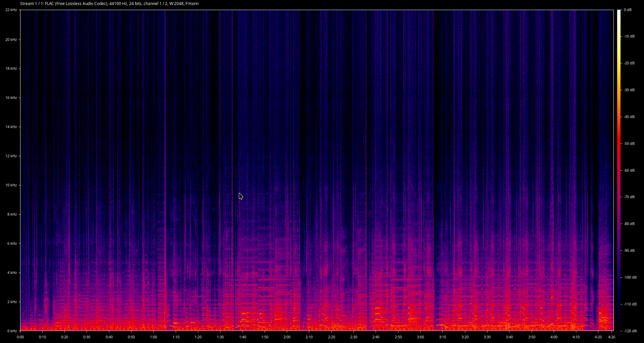The height and width of the screenshot is (343, 644).
Task: Pick the 2:50 time marker label
Action: coord(398,337)
